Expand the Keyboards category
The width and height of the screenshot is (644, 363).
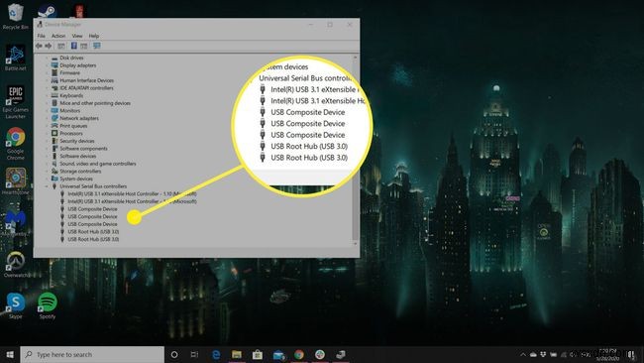tap(47, 95)
